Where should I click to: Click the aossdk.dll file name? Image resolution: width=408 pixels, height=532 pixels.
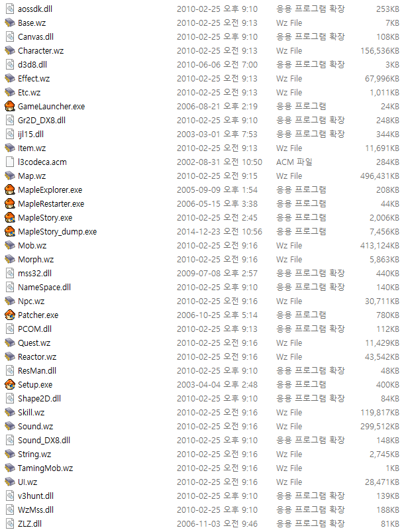tap(35, 9)
